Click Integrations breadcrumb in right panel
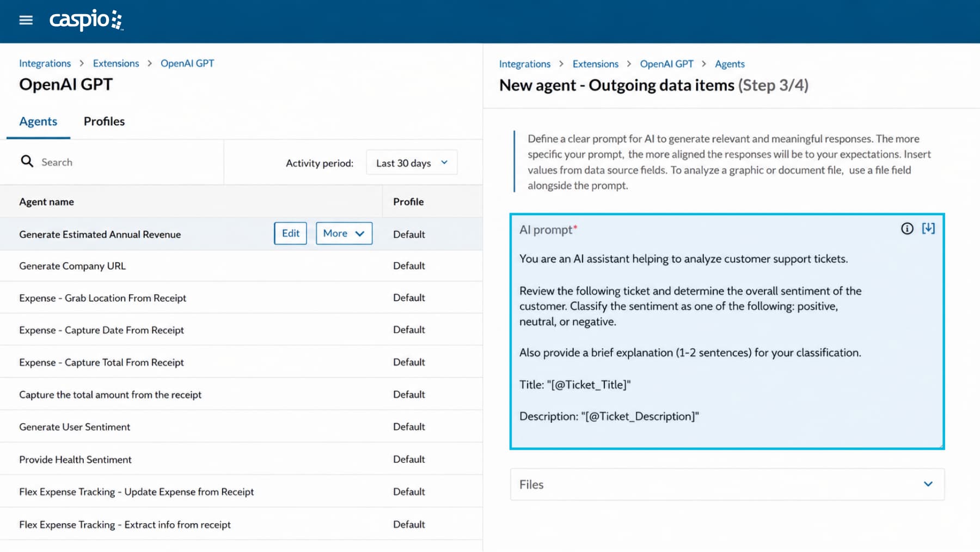Screen dimensions: 980x552 click(525, 64)
